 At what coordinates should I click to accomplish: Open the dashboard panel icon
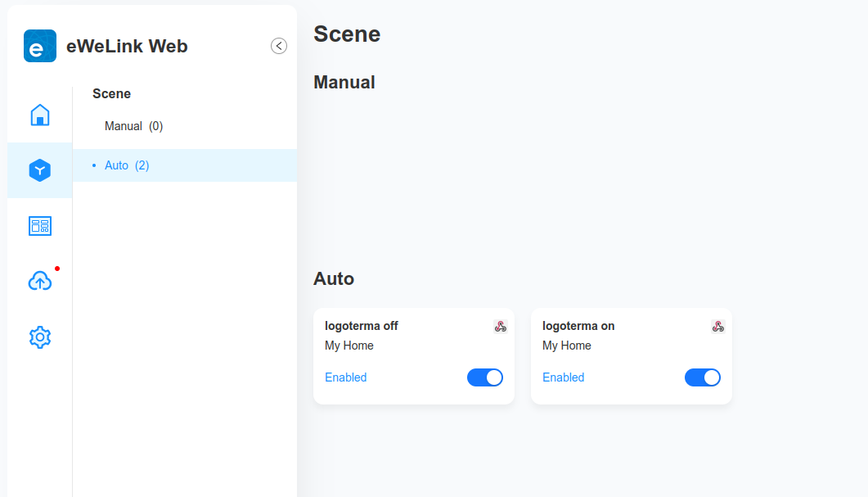pos(40,226)
